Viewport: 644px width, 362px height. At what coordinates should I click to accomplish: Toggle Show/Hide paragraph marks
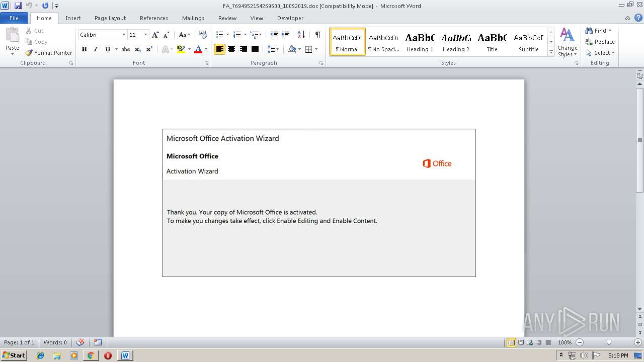click(317, 35)
